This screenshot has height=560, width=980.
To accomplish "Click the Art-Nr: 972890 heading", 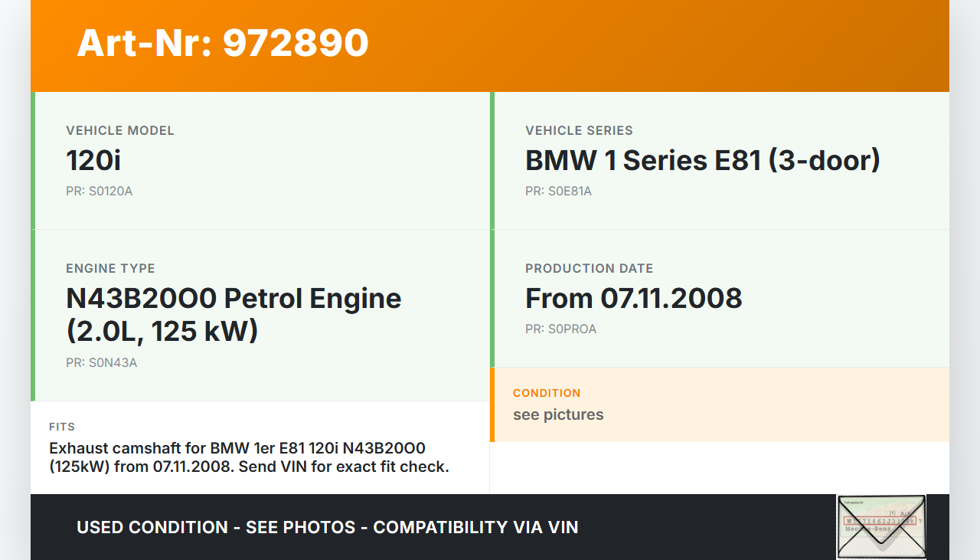I will (x=223, y=43).
